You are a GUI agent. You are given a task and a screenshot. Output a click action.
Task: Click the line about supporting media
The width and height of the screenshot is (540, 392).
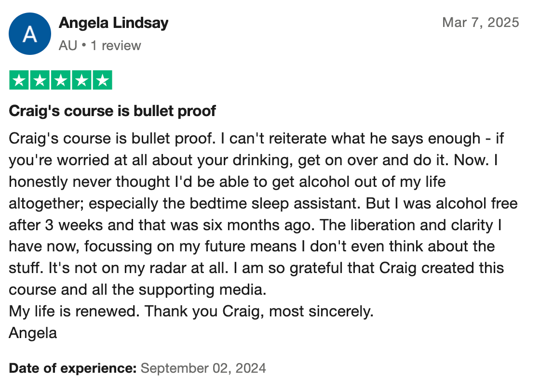137,290
